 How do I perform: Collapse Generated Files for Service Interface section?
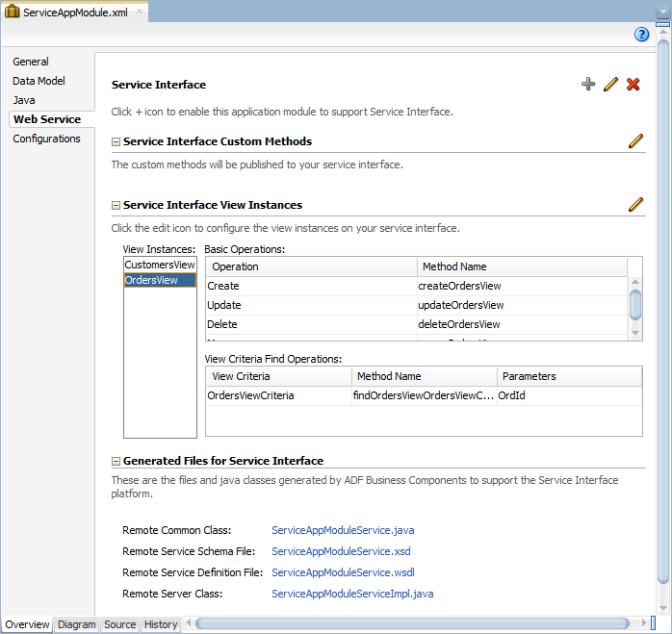point(116,462)
